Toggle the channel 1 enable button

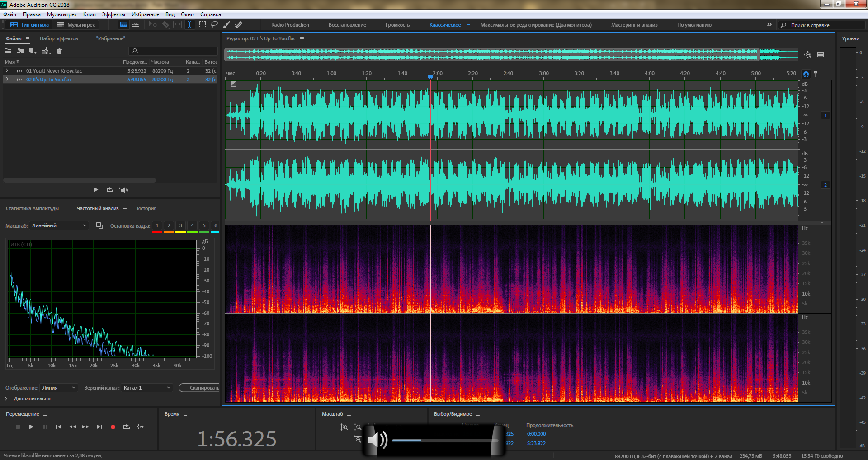pyautogui.click(x=826, y=115)
